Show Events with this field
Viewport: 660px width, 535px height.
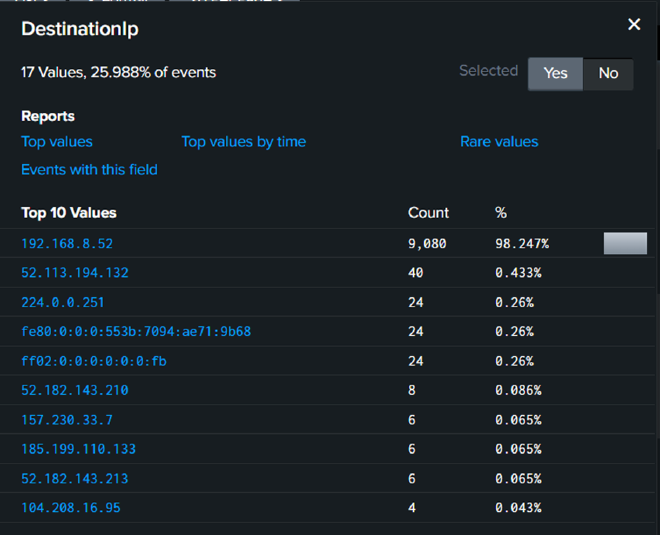click(x=89, y=170)
